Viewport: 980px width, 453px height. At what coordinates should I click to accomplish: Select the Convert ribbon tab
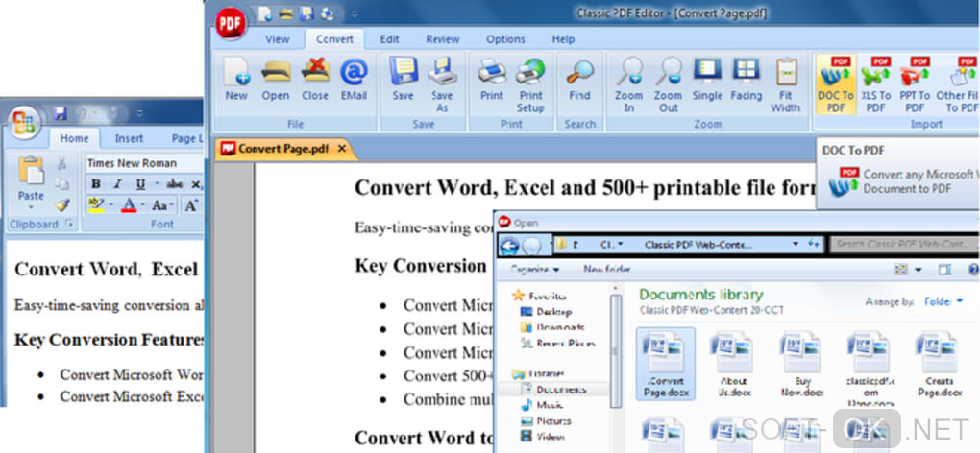coord(334,39)
